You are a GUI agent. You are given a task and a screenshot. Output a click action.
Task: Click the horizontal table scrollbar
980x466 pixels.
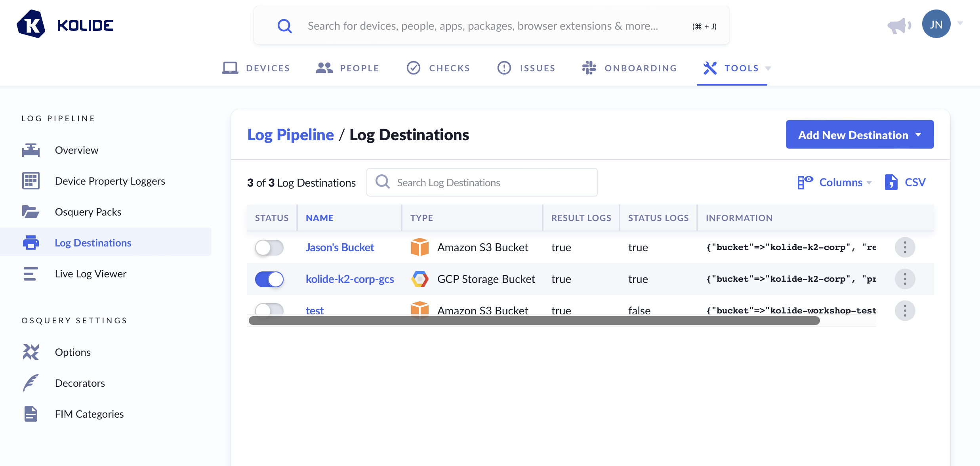coord(534,321)
